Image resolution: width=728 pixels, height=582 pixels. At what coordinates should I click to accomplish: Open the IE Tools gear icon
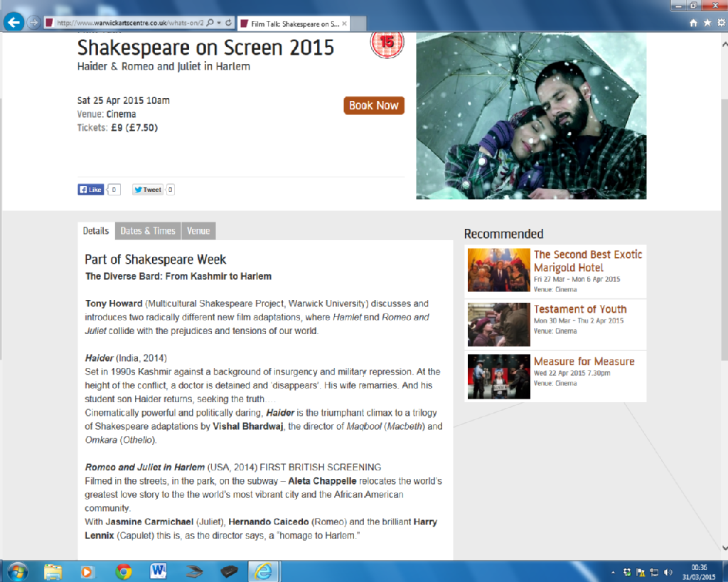[719, 23]
